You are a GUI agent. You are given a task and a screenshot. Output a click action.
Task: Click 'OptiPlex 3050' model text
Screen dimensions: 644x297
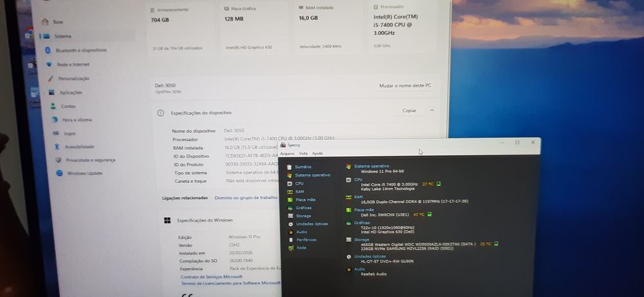(168, 92)
